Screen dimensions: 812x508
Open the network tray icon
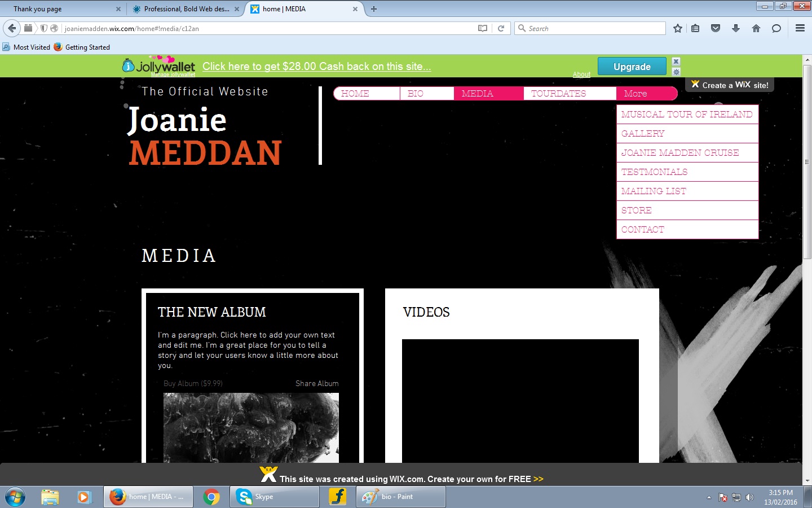pos(736,497)
